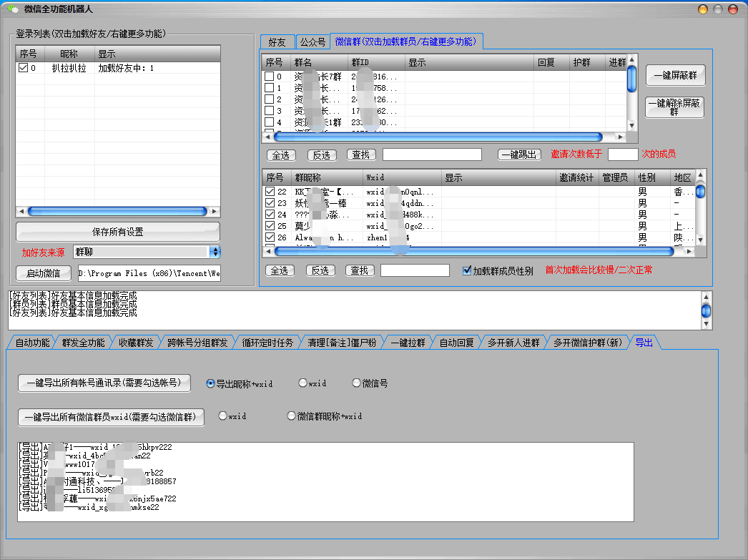Click 全选 below the group member list
748x560 pixels.
[281, 270]
